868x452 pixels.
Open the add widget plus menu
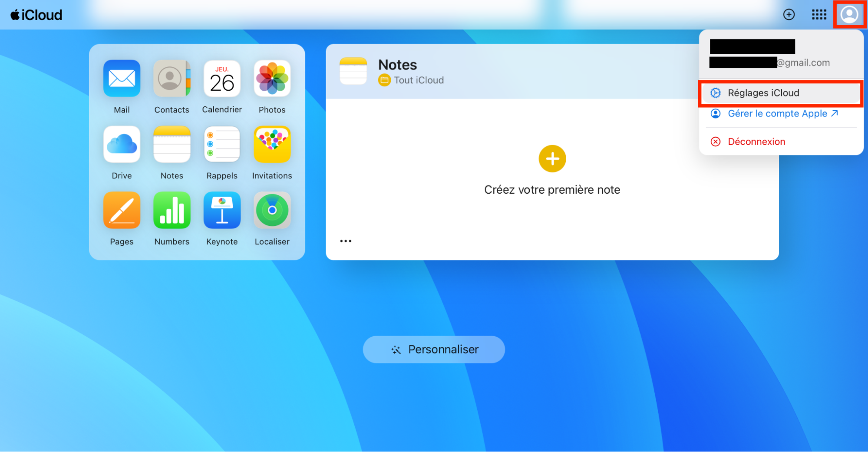(789, 14)
